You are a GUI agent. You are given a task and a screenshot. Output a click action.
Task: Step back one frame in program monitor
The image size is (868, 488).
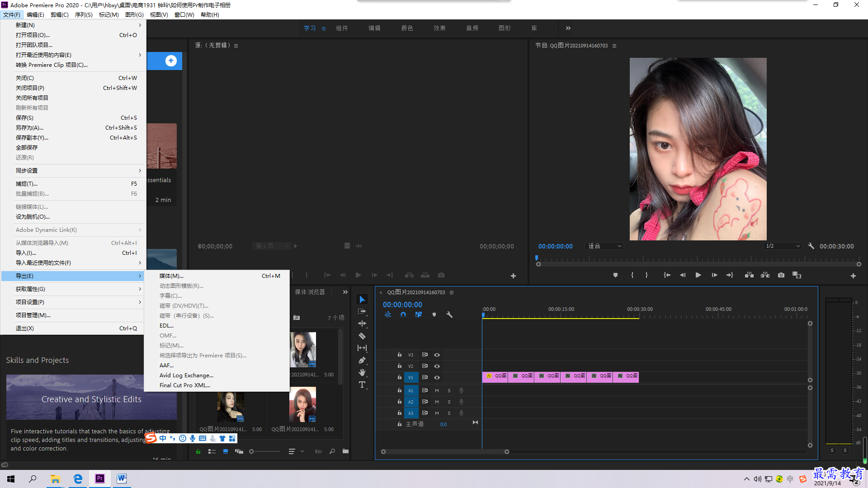click(683, 275)
